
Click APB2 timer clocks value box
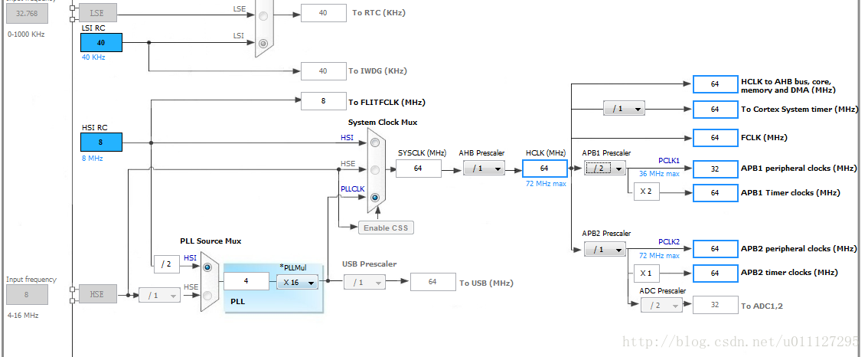[x=715, y=273]
